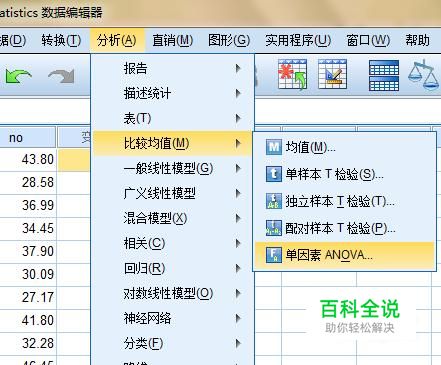The height and width of the screenshot is (365, 441).
Task: Expand the 混合模型(X) submenu
Action: point(172,218)
